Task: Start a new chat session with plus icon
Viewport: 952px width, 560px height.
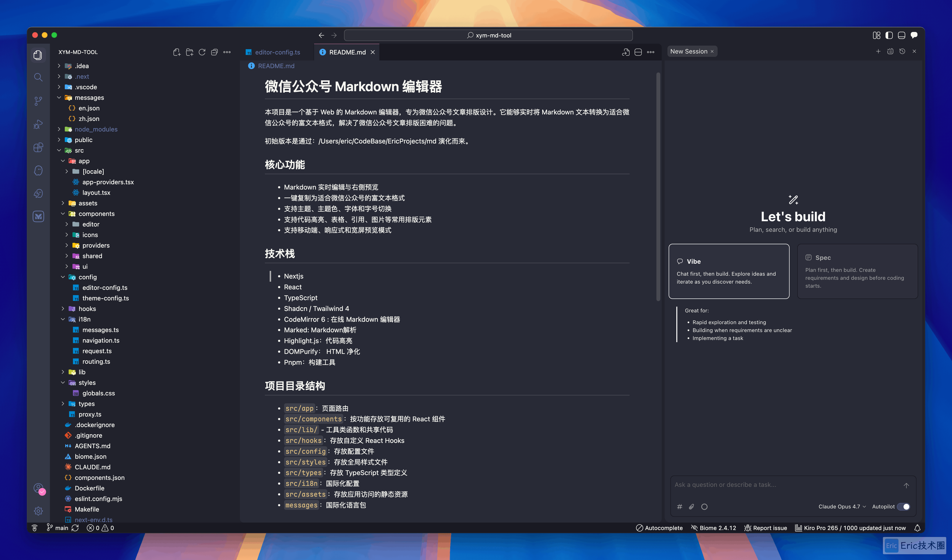Action: point(878,51)
